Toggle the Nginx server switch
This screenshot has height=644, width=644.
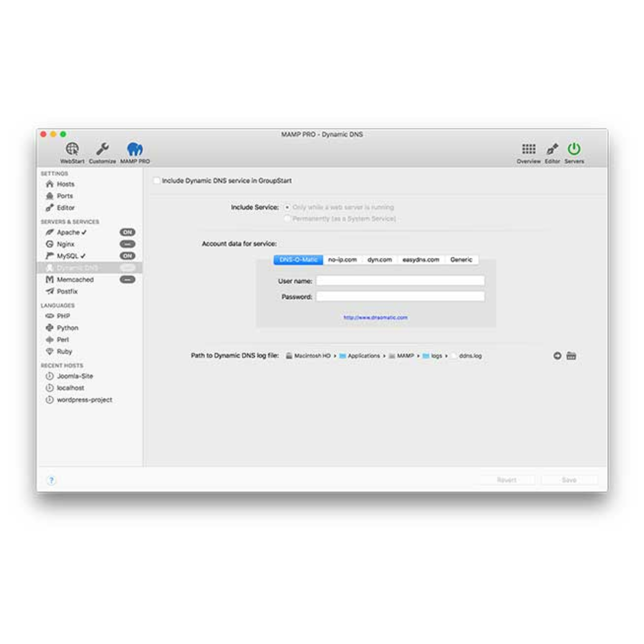128,244
